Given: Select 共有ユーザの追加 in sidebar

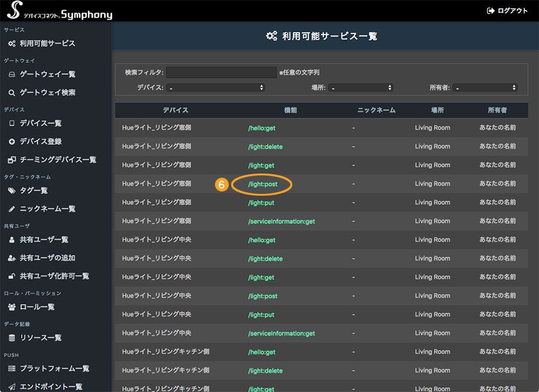Looking at the screenshot, I should [47, 258].
